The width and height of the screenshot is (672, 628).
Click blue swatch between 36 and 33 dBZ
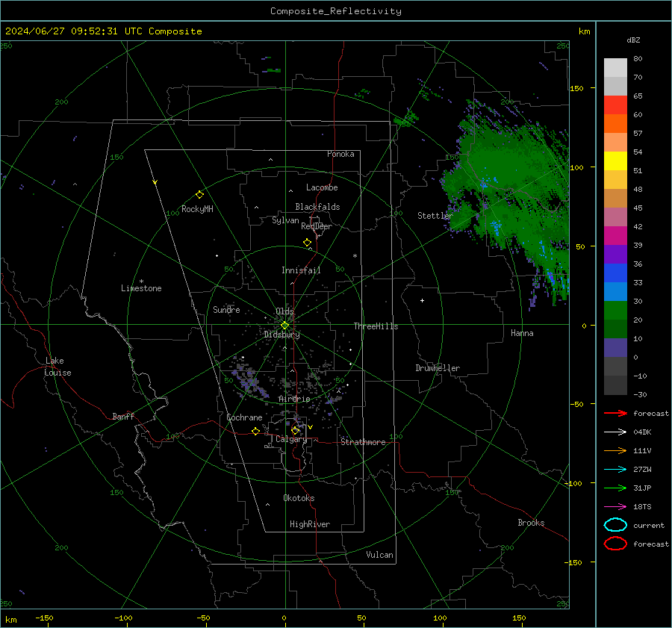[x=615, y=273]
